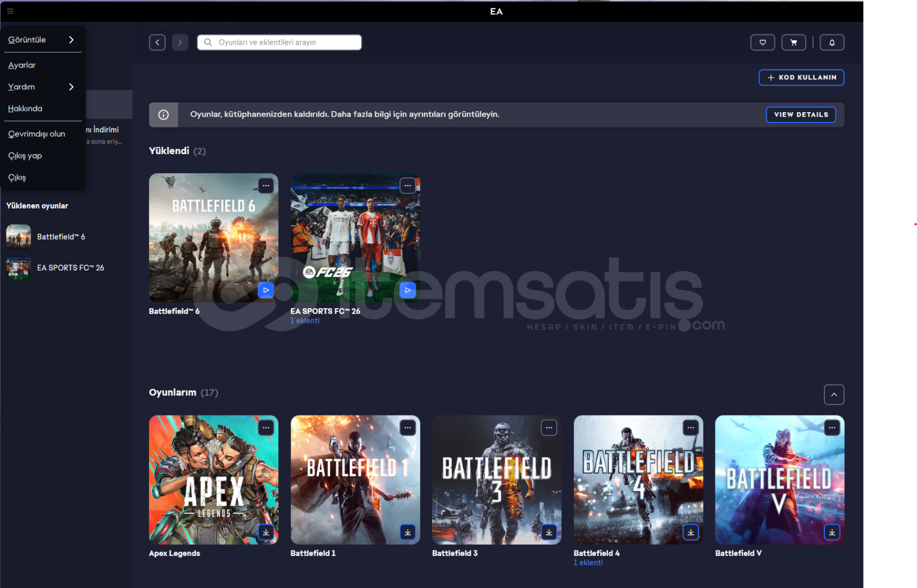Open the Apex Legends cover art
Image resolution: width=917 pixels, height=588 pixels.
(x=214, y=480)
